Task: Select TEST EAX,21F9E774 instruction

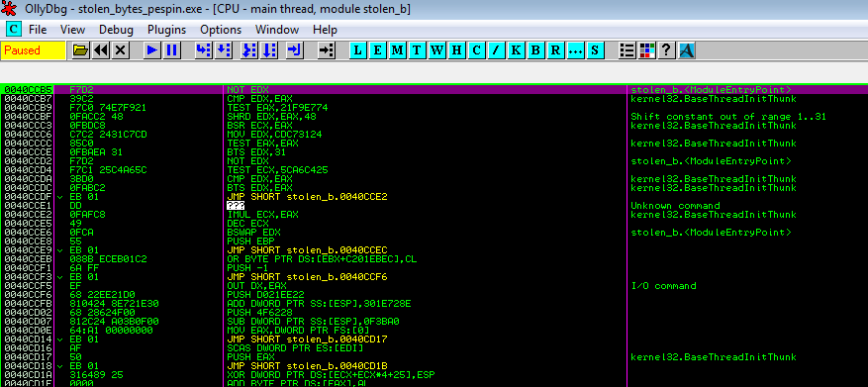Action: coord(277,108)
